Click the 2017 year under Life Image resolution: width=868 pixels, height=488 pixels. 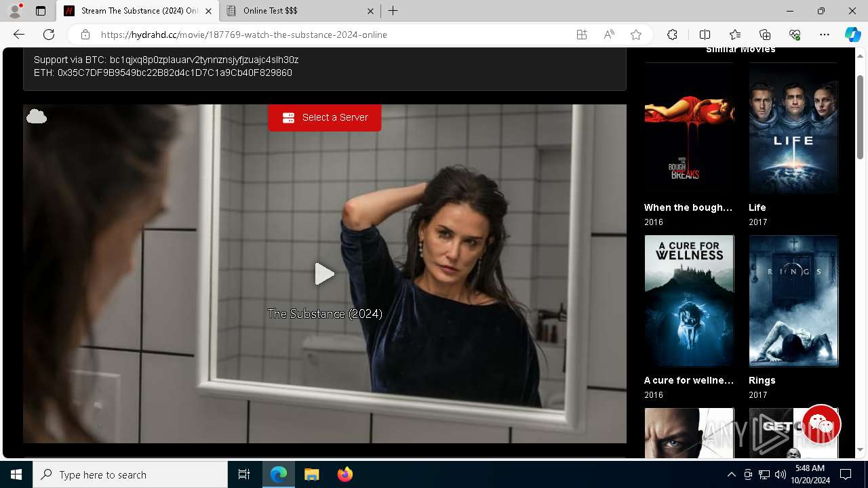click(758, 222)
